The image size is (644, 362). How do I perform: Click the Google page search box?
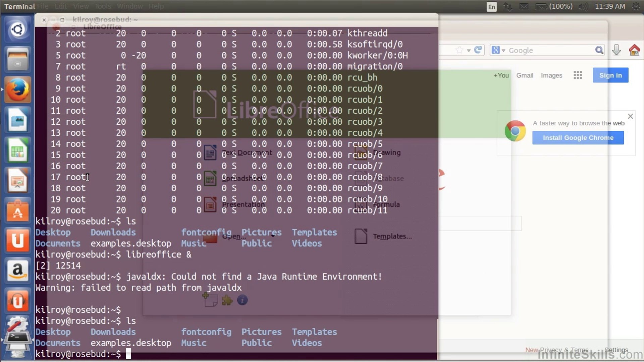point(480,223)
